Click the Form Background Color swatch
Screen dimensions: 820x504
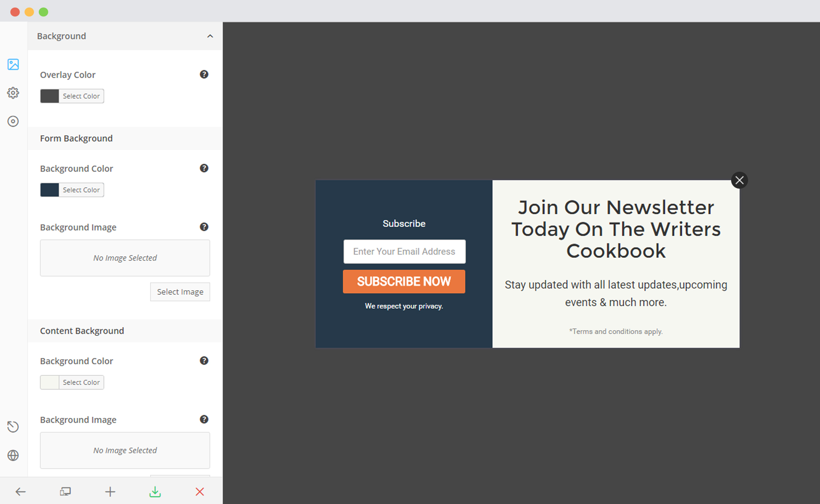coord(49,190)
